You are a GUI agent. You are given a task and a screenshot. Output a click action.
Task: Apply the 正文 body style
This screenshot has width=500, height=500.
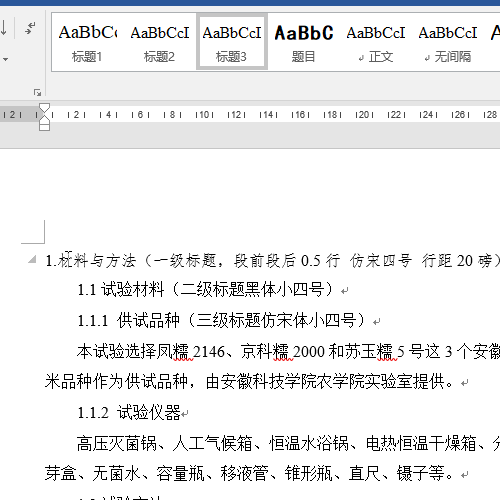[x=376, y=42]
